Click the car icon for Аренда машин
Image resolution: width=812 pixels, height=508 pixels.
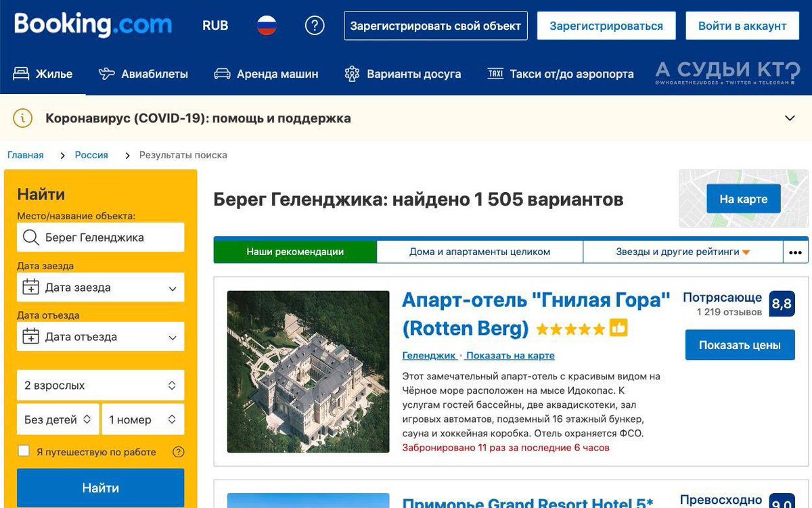(221, 74)
